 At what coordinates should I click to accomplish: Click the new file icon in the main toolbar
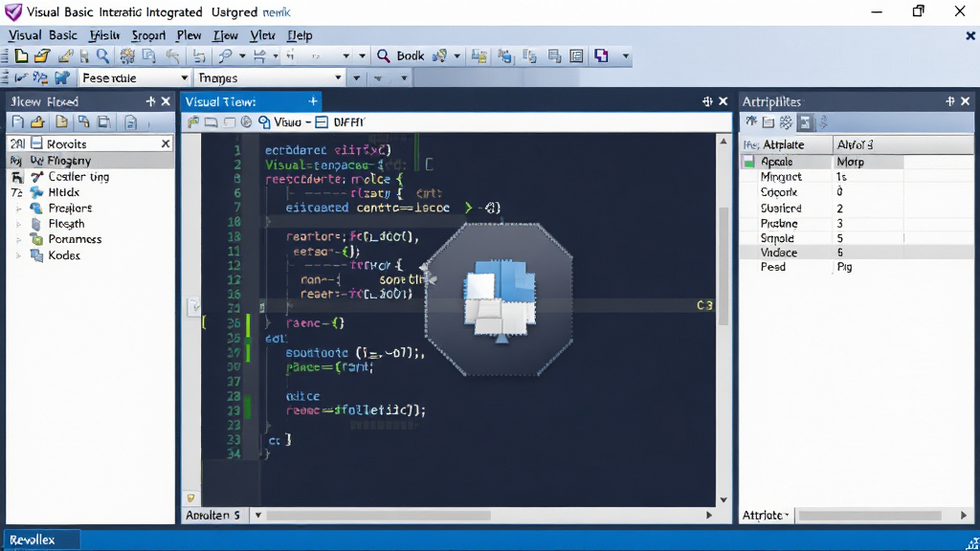click(x=21, y=56)
